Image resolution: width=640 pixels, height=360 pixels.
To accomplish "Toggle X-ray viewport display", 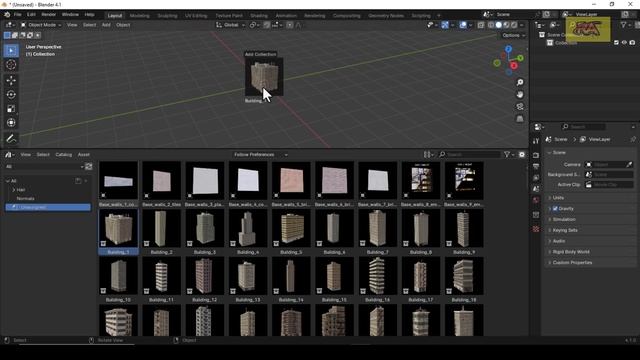I will tap(481, 25).
